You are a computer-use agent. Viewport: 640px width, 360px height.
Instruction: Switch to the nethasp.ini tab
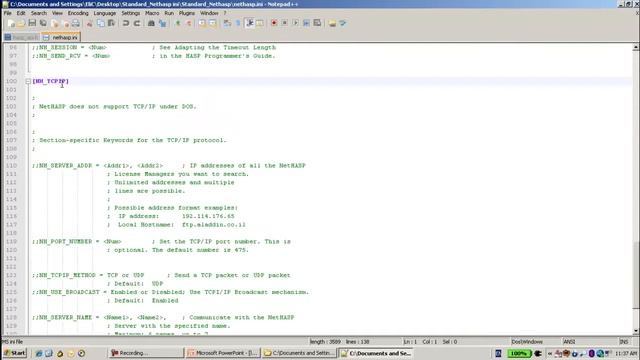[x=61, y=37]
